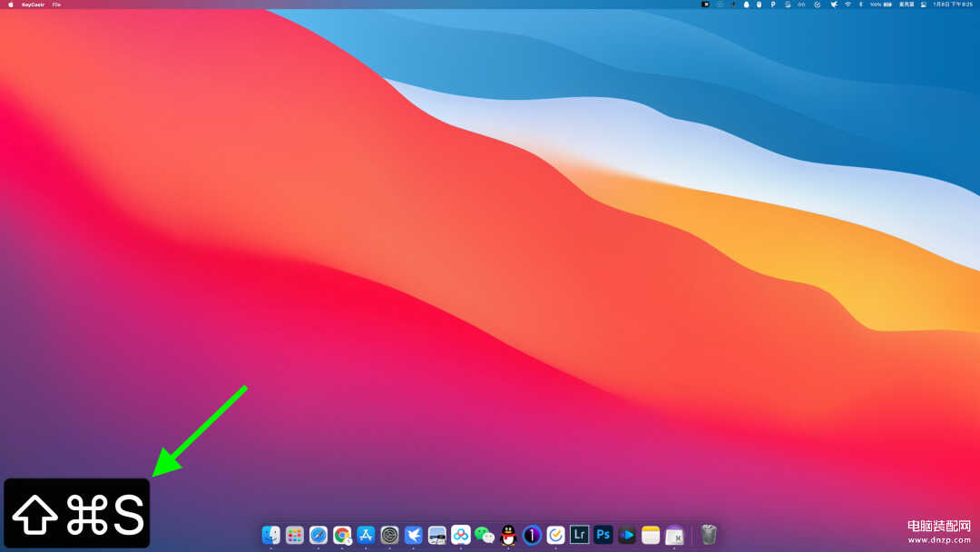Click the bird icon in the menu bar
980x552 pixels.
coord(834,5)
